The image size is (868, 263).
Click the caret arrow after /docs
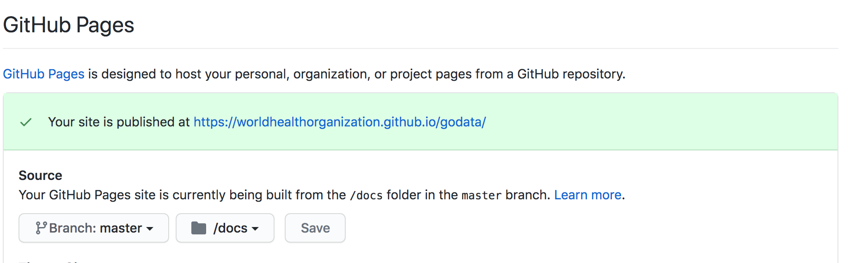[255, 229]
